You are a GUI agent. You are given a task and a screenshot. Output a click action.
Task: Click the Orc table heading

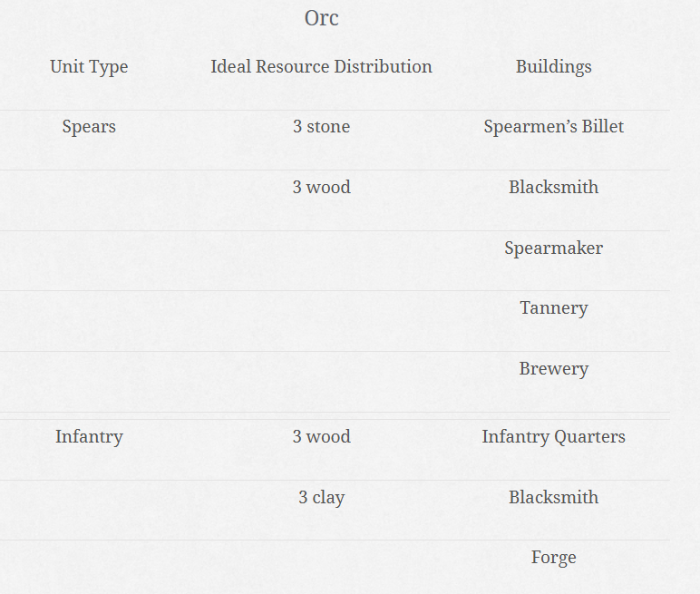(x=321, y=18)
